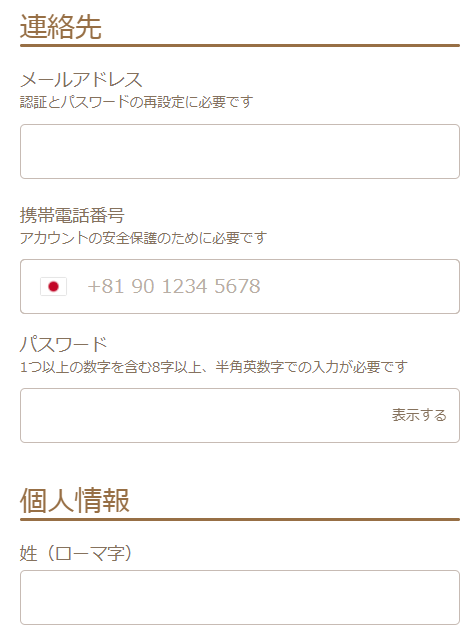Click the brown divider under 連絡先
The width and height of the screenshot is (475, 643).
point(240,46)
